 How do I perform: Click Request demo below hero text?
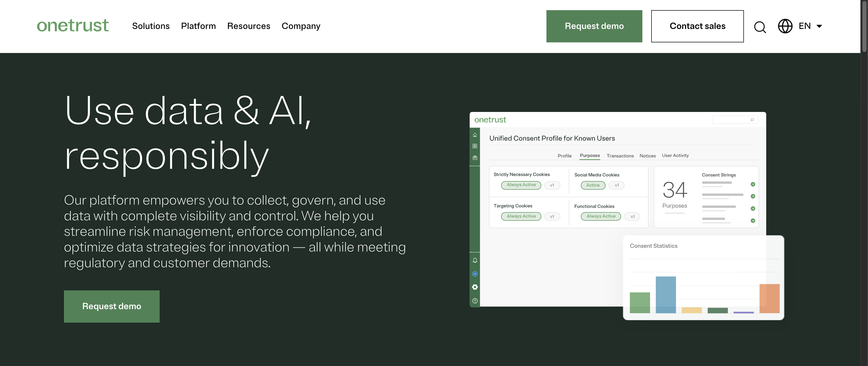(x=111, y=306)
